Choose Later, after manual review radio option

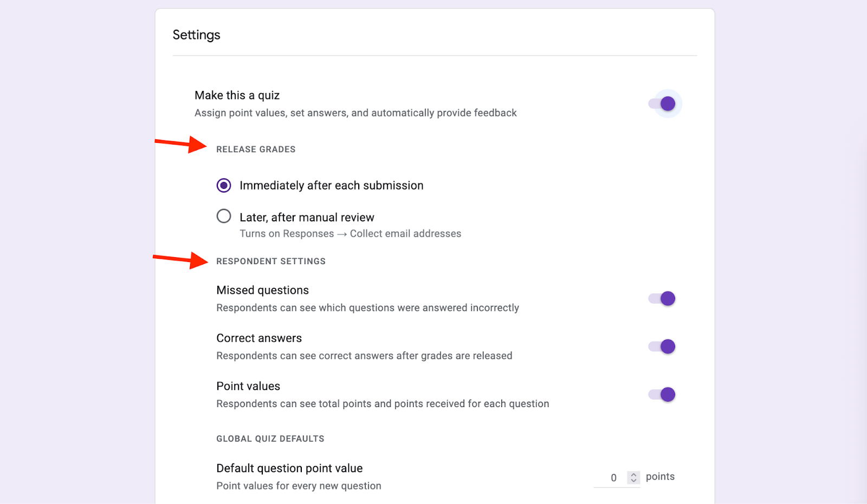tap(224, 217)
